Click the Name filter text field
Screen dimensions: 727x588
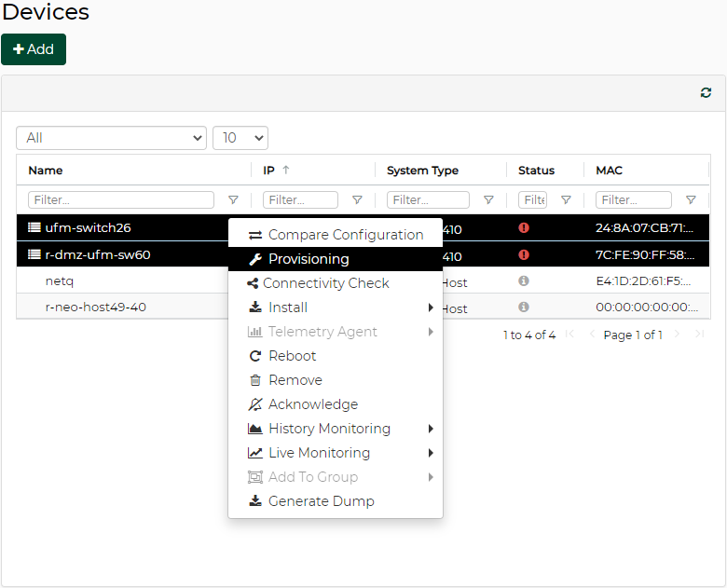pyautogui.click(x=121, y=200)
